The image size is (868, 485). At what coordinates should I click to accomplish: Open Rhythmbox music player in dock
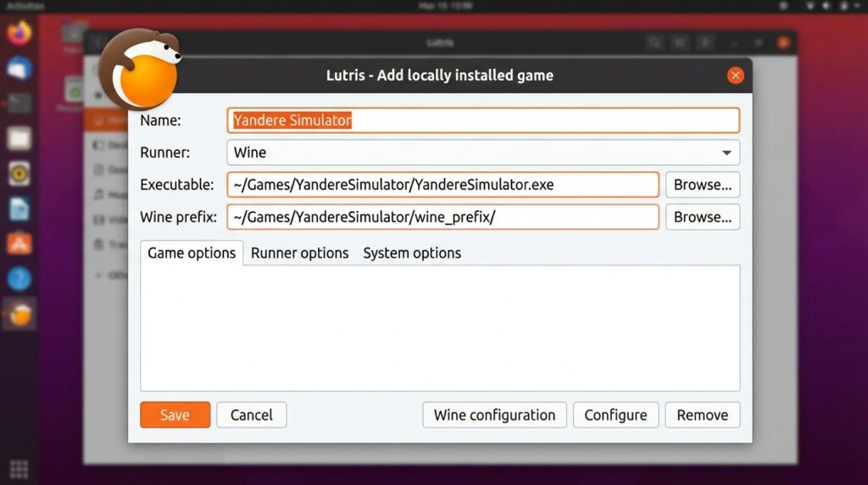tap(19, 173)
